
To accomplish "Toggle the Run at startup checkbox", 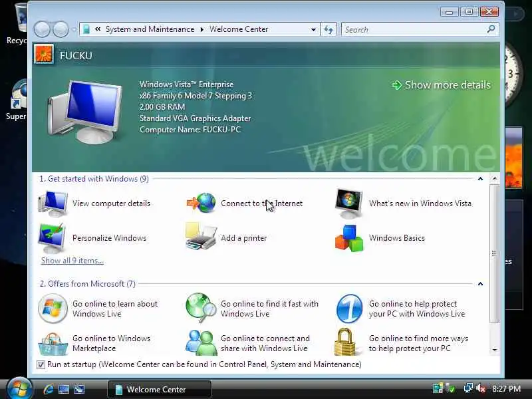I will click(x=41, y=364).
